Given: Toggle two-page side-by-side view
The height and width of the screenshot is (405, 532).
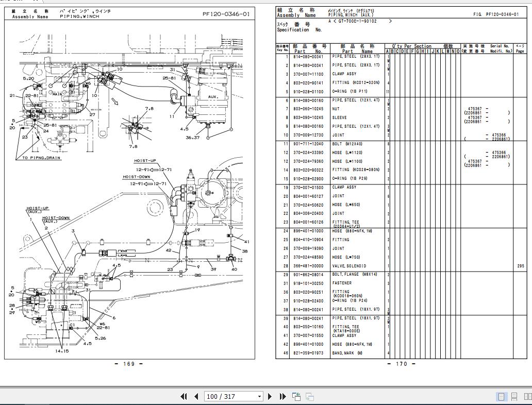Looking at the screenshot, I should tap(527, 396).
